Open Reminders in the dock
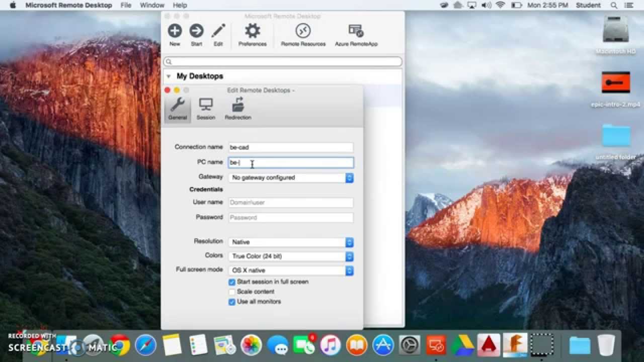Image resolution: width=644 pixels, height=362 pixels. point(198,345)
